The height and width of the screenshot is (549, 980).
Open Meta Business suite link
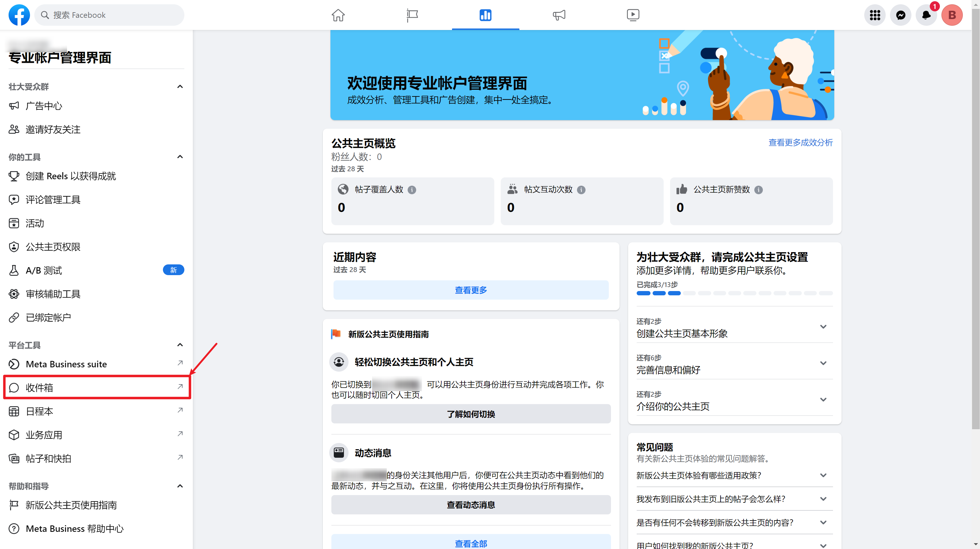(x=96, y=364)
